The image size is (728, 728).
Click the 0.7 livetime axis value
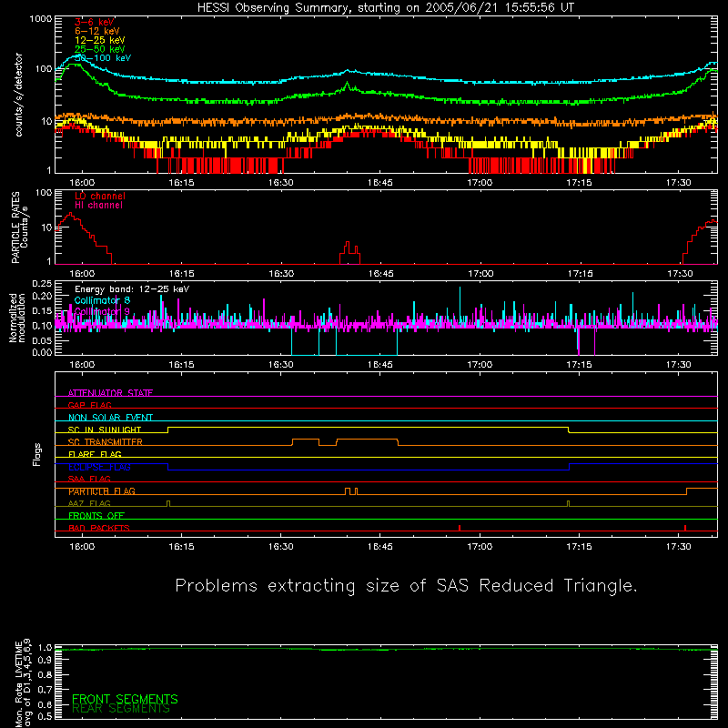(x=45, y=690)
